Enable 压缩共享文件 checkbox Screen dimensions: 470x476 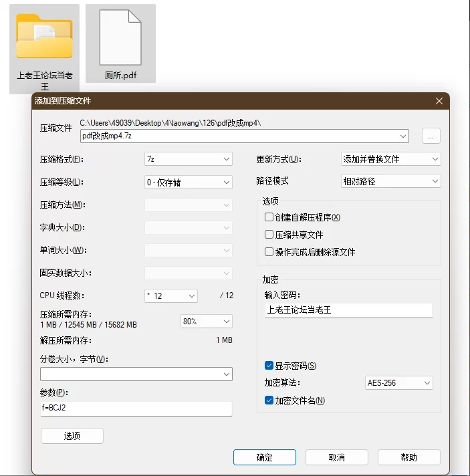tap(269, 235)
